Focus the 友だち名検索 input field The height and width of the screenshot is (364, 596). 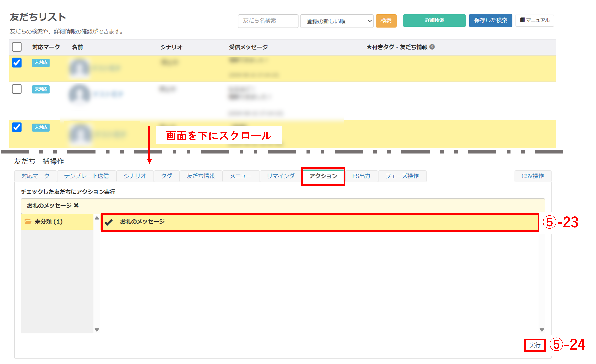pos(268,21)
